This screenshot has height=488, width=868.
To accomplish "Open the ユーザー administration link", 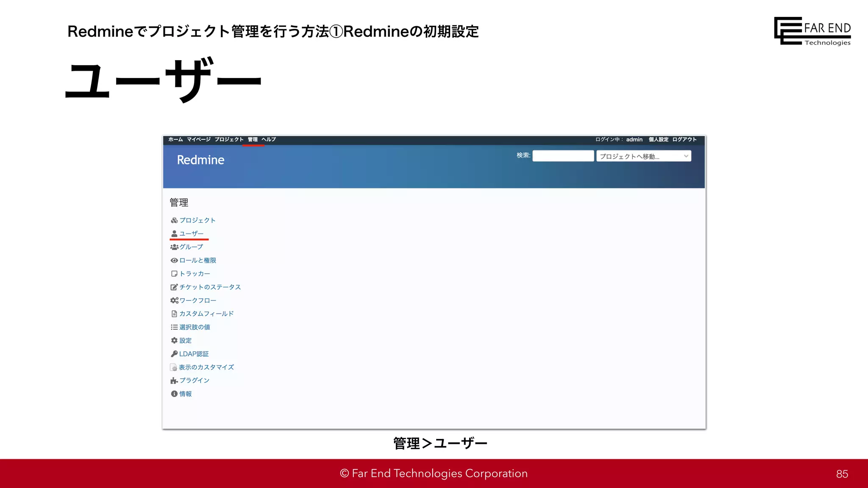I will [192, 234].
